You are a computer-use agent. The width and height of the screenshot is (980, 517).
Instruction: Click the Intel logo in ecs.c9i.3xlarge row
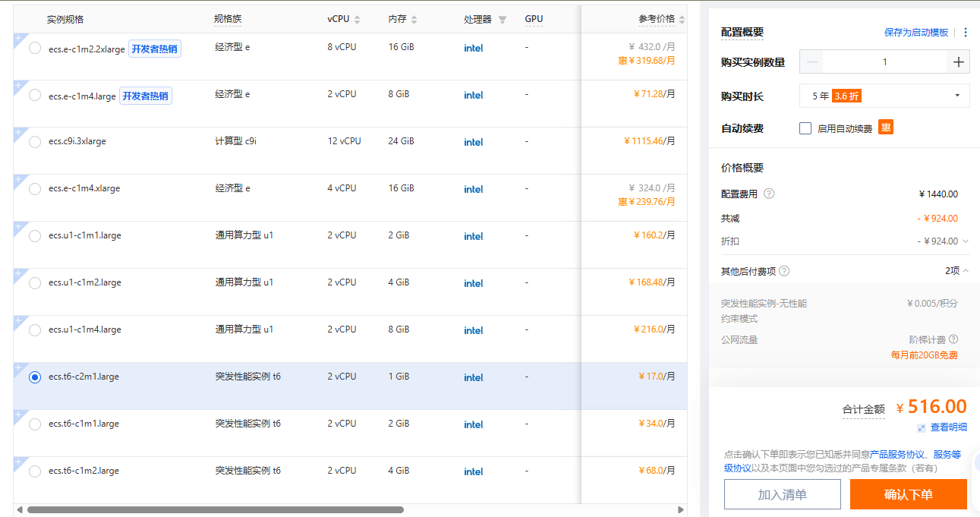[x=474, y=142]
